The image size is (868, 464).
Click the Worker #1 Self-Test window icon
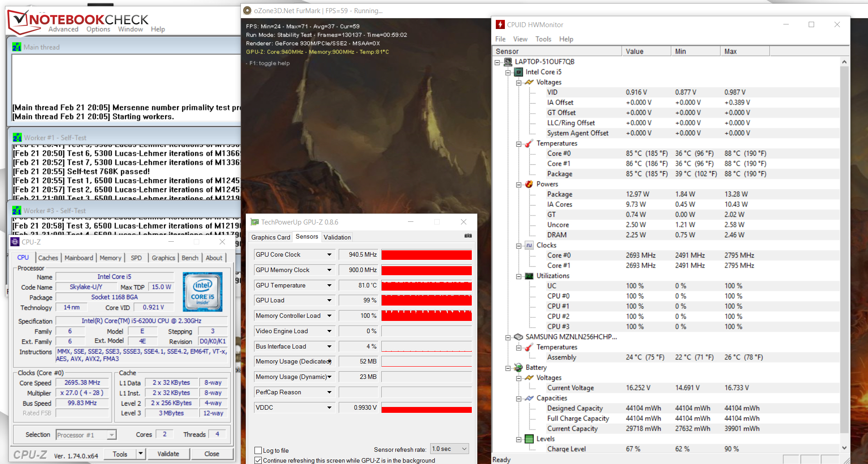point(17,138)
